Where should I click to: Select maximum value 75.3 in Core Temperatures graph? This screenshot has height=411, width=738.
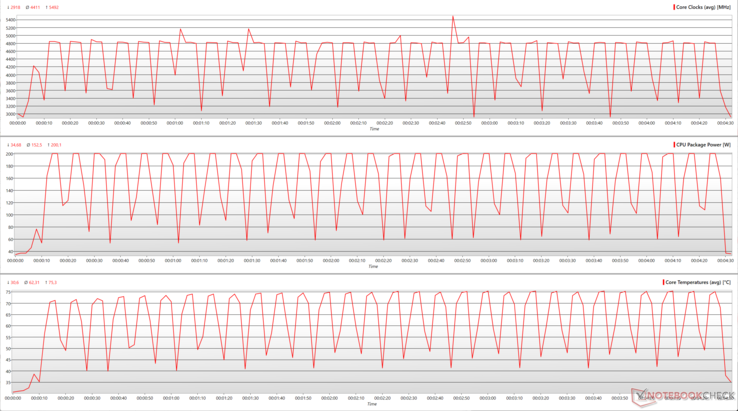(x=51, y=282)
